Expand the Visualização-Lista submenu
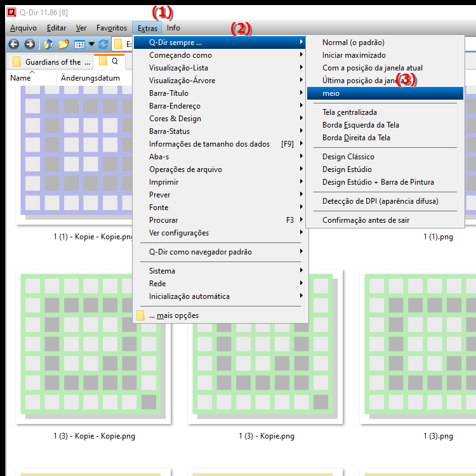 (219, 68)
